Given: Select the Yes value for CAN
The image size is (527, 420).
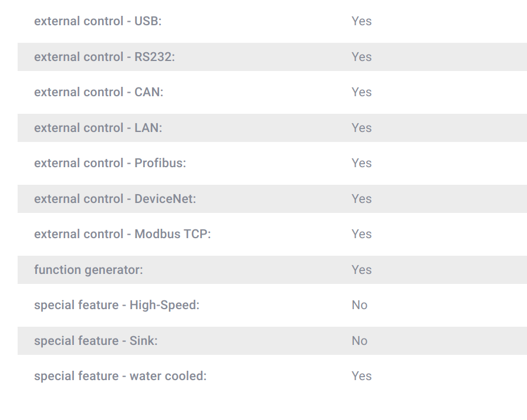Looking at the screenshot, I should [362, 92].
